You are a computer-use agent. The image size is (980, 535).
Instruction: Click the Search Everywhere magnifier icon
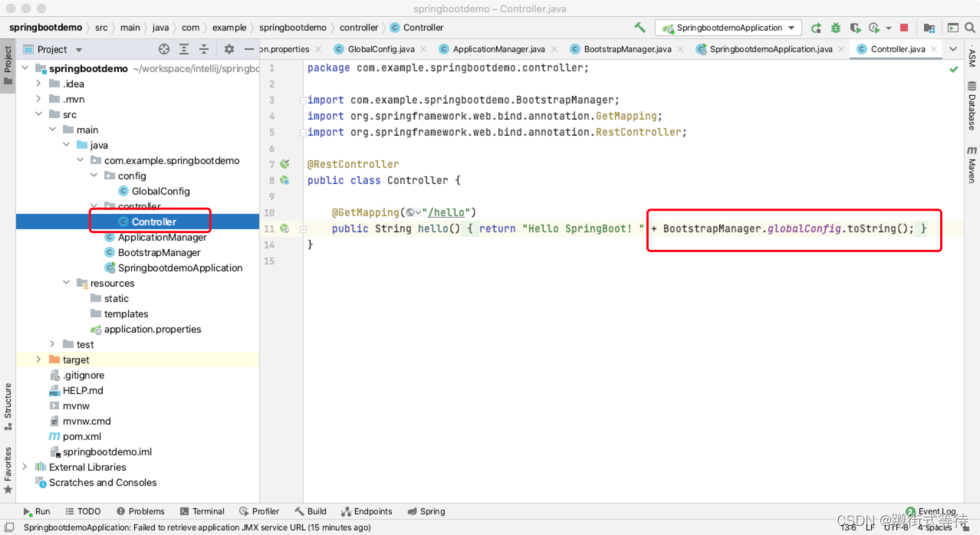click(x=969, y=28)
